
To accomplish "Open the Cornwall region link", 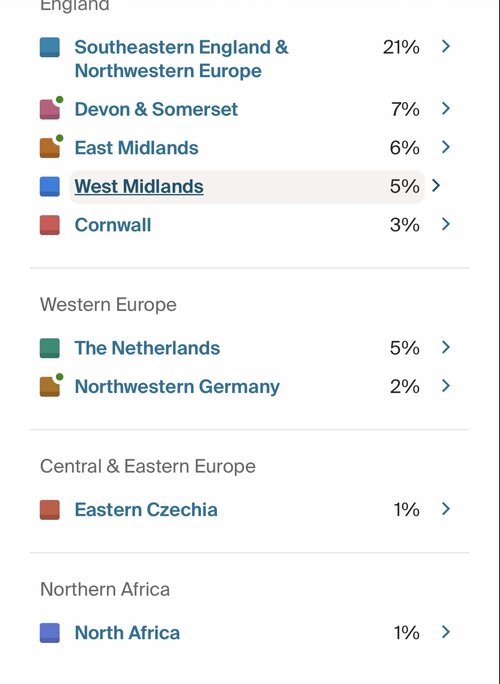I will [x=113, y=225].
